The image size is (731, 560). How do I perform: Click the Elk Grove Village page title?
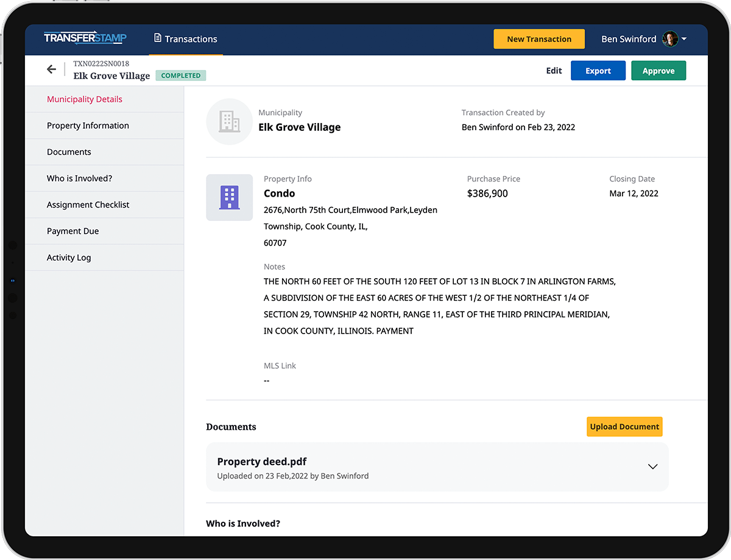tap(111, 76)
